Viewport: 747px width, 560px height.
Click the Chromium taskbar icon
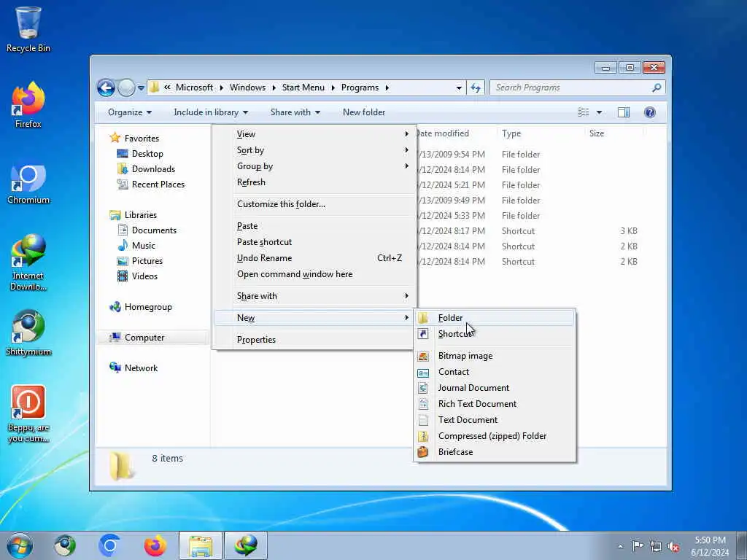pos(109,545)
